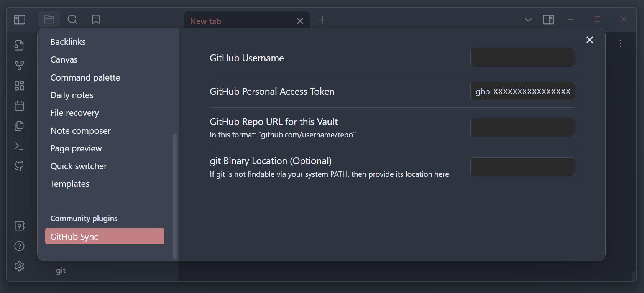Open the file explorer folder icon
The height and width of the screenshot is (293, 644).
coord(49,19)
